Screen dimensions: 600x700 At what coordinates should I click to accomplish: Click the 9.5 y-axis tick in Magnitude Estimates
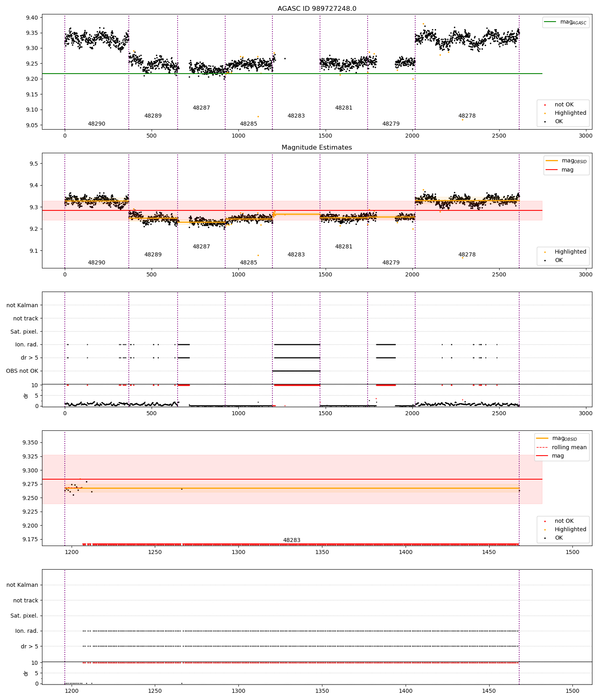tap(34, 164)
